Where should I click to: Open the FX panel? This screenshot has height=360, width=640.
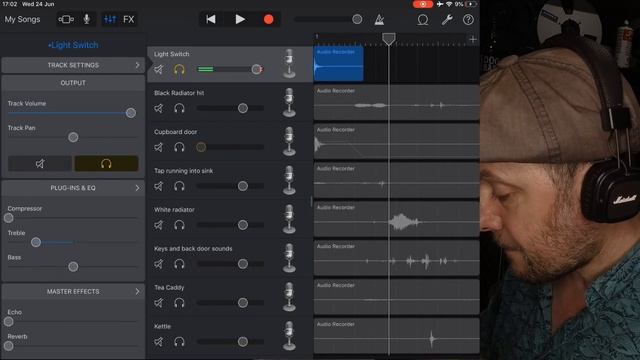tap(129, 19)
